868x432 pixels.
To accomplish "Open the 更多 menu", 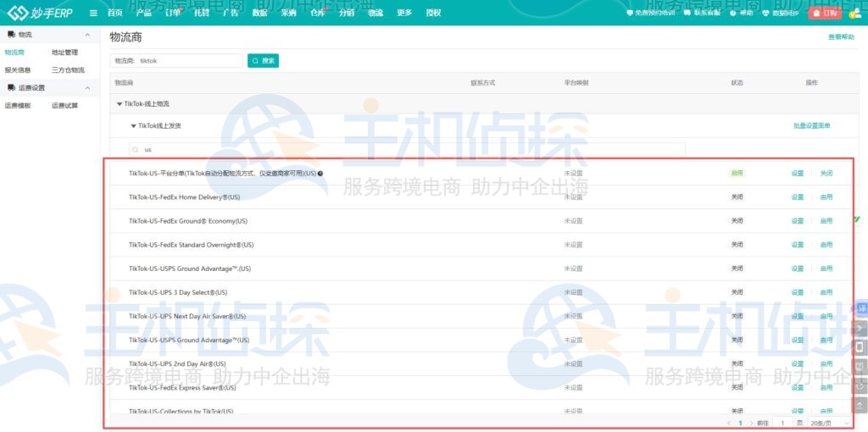I will (x=404, y=13).
